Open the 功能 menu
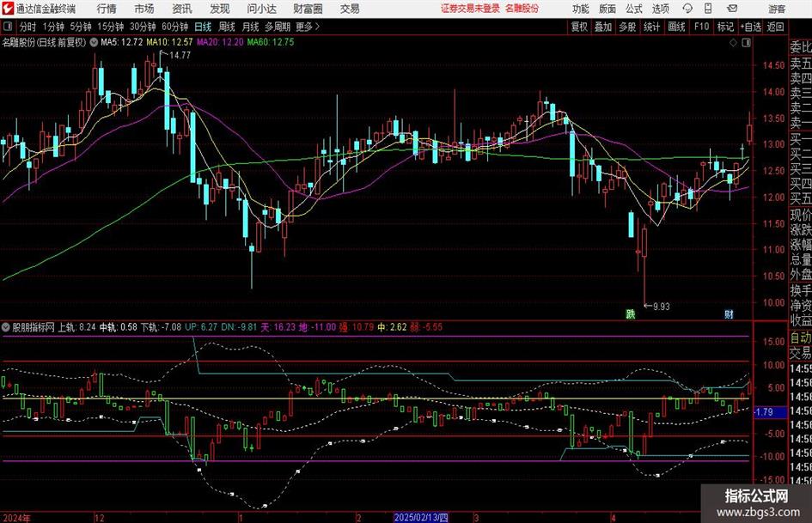This screenshot has height=523, width=812. (x=580, y=9)
